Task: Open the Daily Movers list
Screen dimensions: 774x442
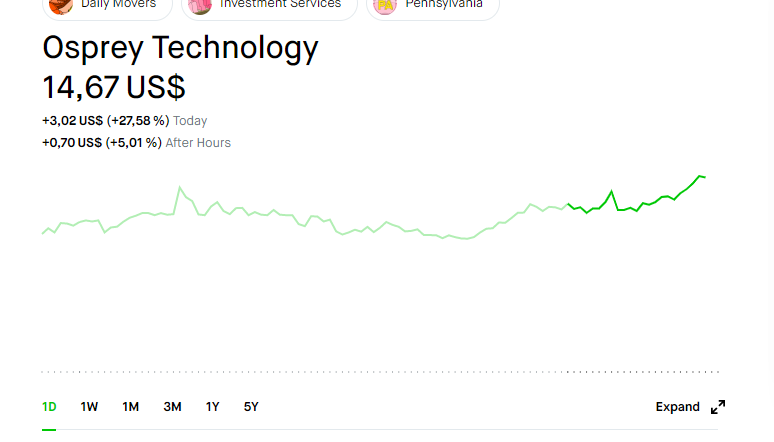Action: click(118, 5)
